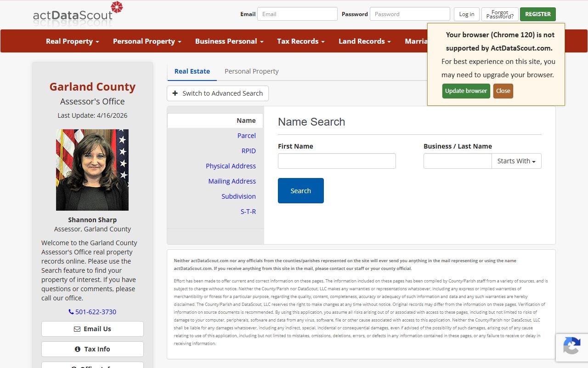Click the Name Search heading

pyautogui.click(x=311, y=122)
